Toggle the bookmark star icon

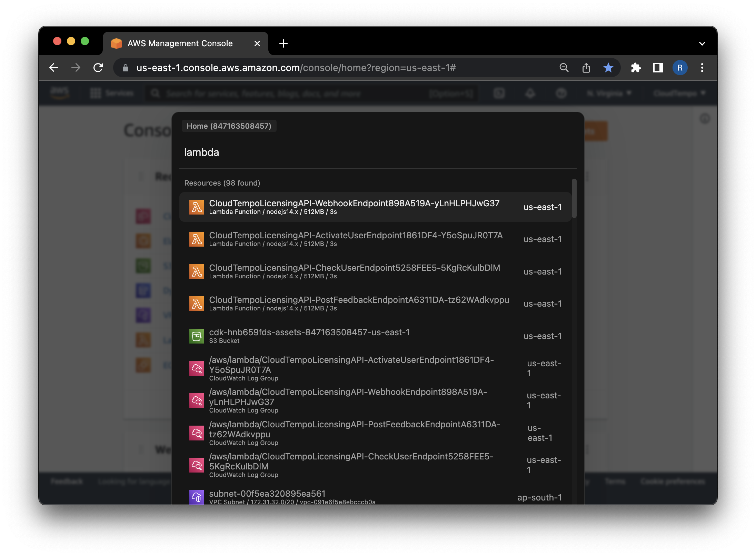608,68
